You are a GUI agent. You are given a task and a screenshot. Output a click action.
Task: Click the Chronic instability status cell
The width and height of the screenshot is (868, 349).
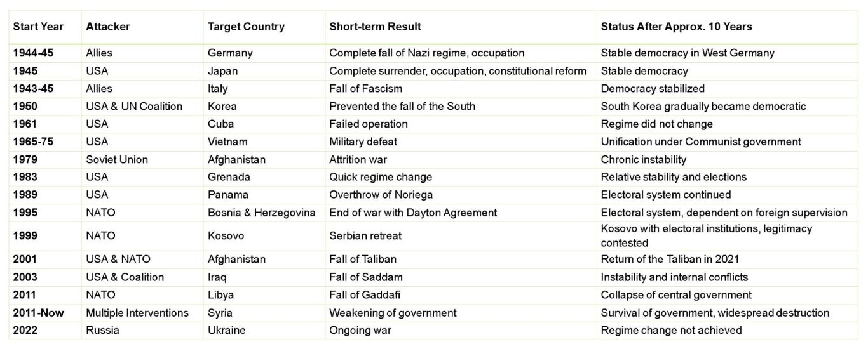click(643, 159)
